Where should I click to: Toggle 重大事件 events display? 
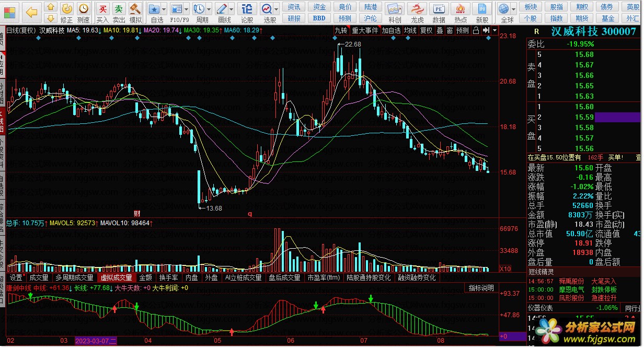click(x=365, y=30)
